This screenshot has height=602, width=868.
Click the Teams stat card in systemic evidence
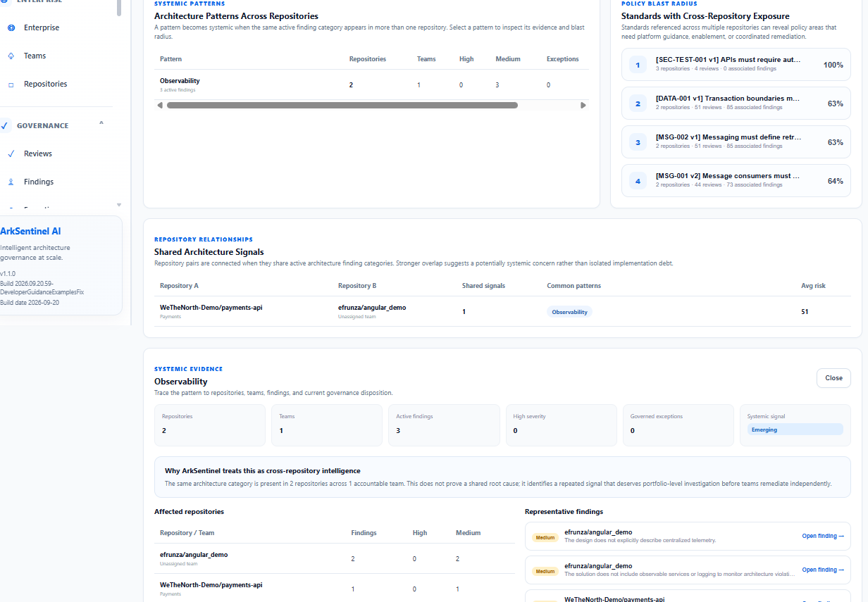click(327, 425)
